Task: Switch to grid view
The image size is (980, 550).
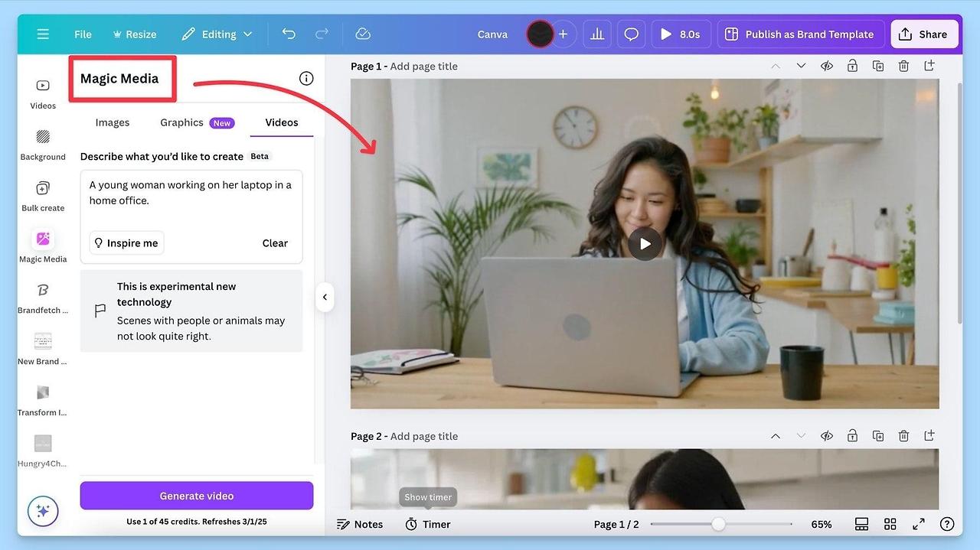Action: (x=890, y=524)
